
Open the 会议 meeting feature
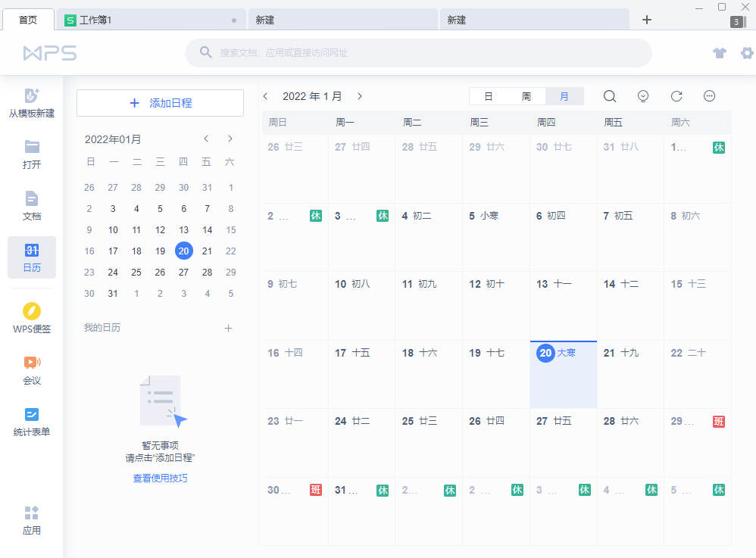[31, 369]
